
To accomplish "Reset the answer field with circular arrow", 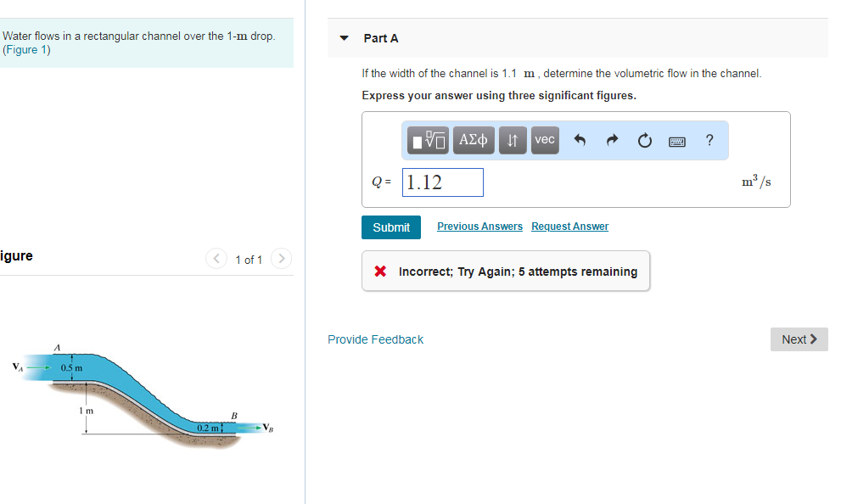I will pos(645,141).
